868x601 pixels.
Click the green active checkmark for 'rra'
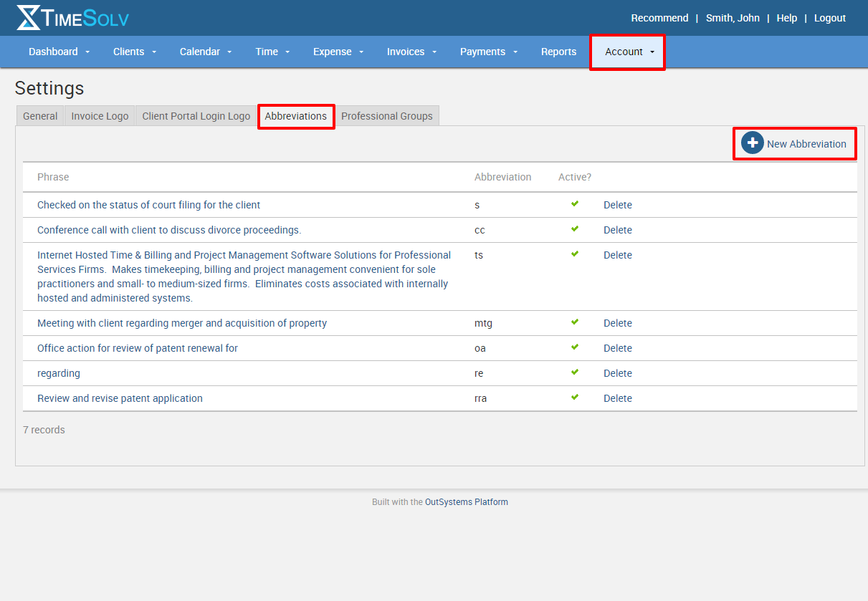pos(575,398)
